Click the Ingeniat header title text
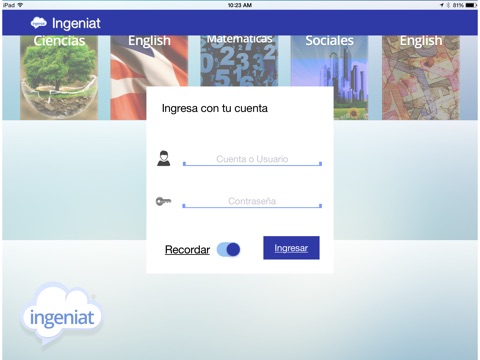This screenshot has width=480, height=360. [76, 23]
